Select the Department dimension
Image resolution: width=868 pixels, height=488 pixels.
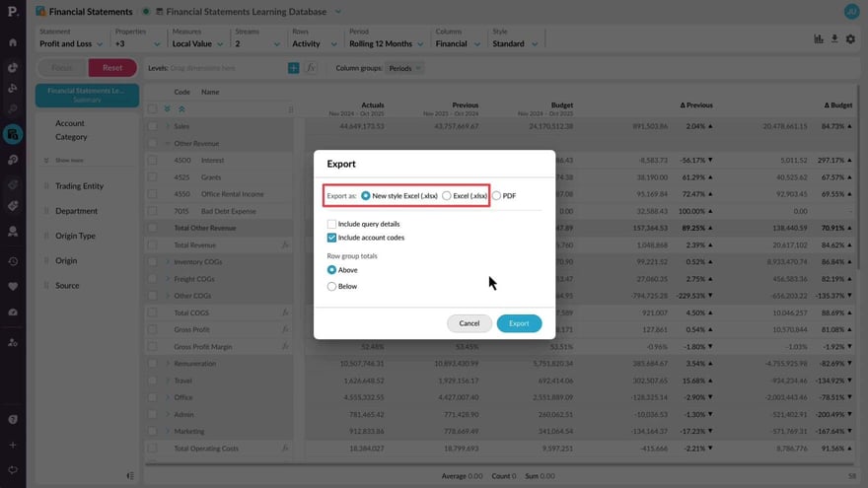tap(76, 211)
